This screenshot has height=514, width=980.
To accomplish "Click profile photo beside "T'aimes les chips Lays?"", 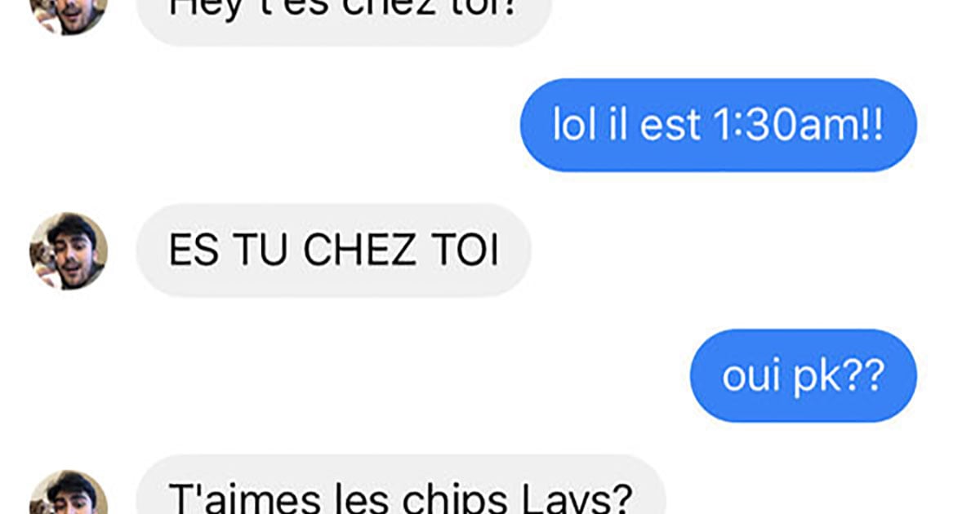I will [69, 492].
